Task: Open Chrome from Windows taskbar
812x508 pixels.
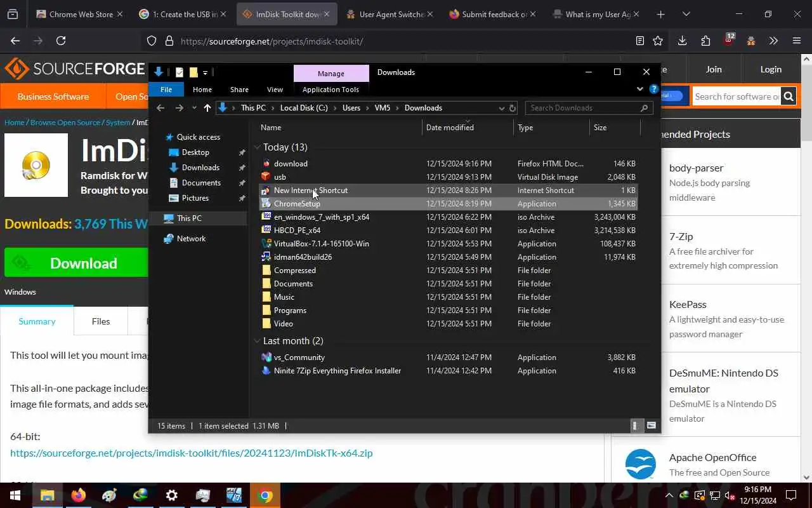Action: click(x=266, y=495)
